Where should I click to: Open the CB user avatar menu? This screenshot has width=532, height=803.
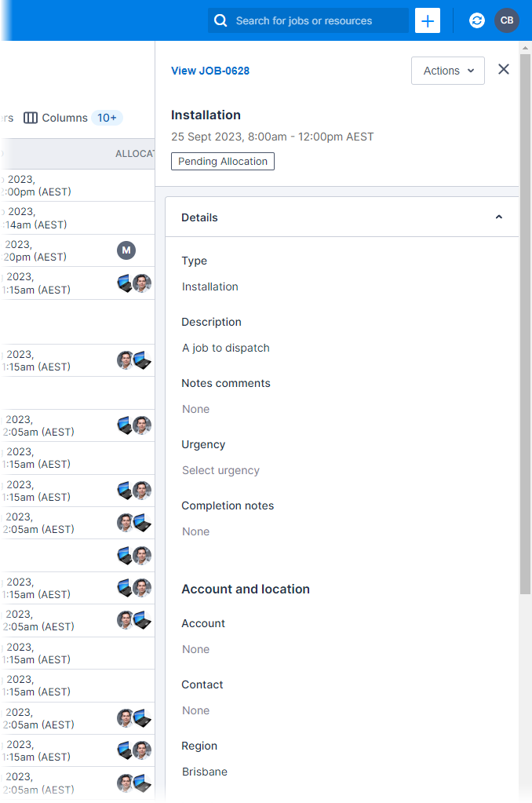[x=506, y=20]
